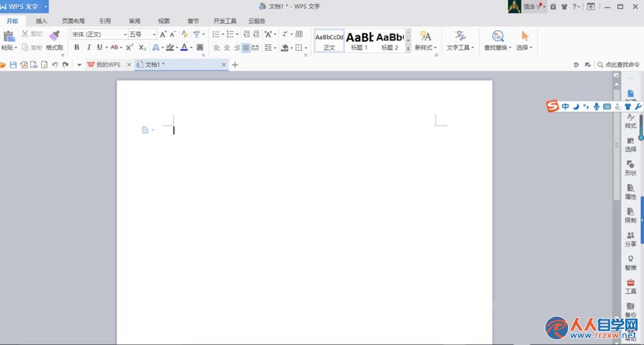644x345 pixels.
Task: Open the 选择 dropdown in ribbon
Action: click(524, 41)
